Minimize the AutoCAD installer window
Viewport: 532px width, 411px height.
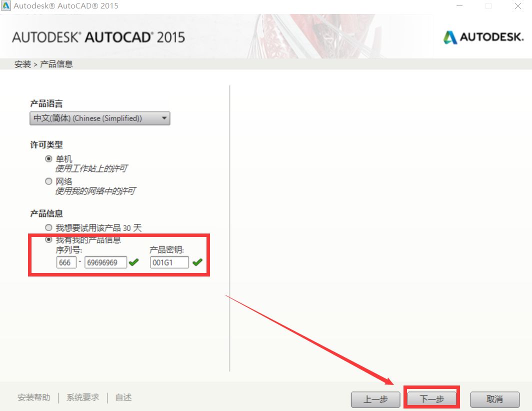(x=459, y=6)
